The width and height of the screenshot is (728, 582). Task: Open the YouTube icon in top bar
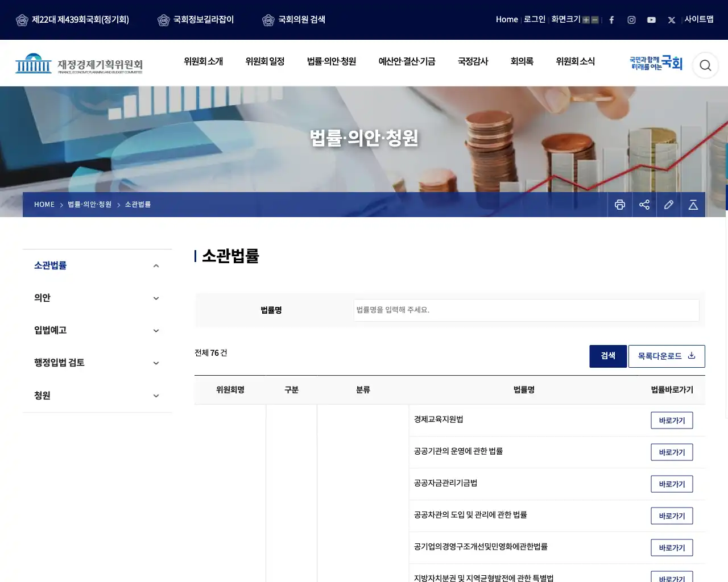tap(651, 20)
